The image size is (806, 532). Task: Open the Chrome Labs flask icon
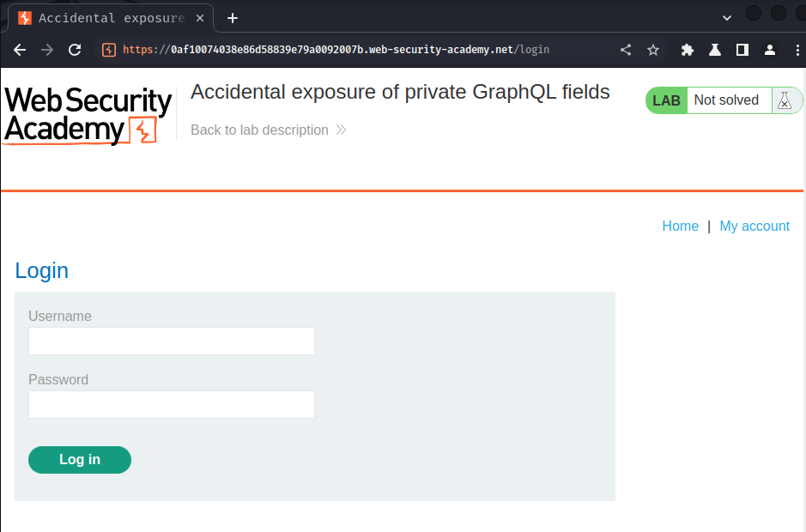tap(714, 50)
